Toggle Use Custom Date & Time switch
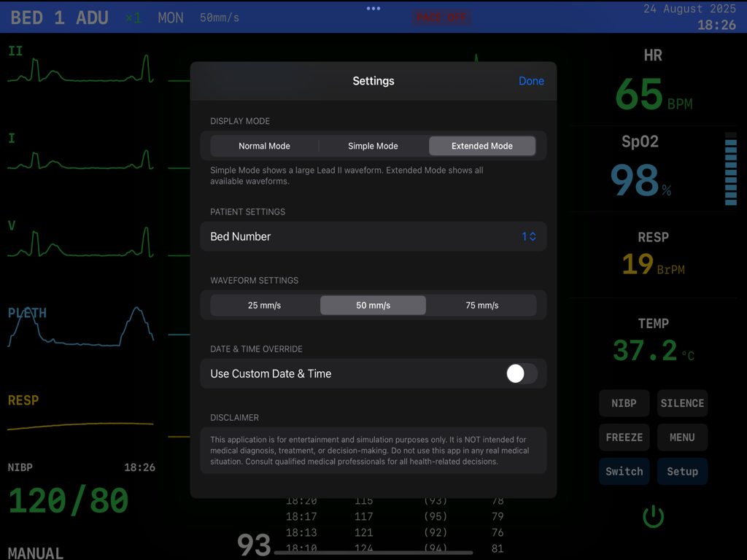Viewport: 747px width, 560px height. pos(520,373)
